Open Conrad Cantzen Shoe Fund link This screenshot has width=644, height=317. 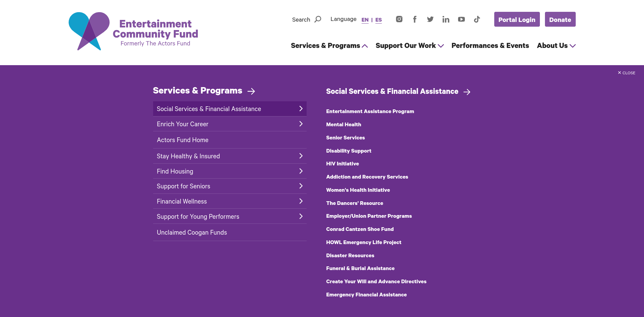pyautogui.click(x=360, y=229)
